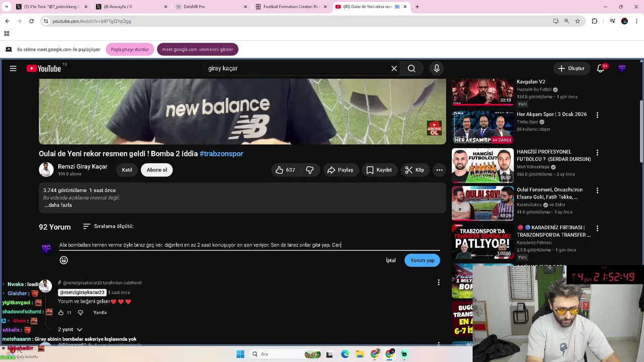Open the Chrome extensions puzzle icon

(595, 21)
